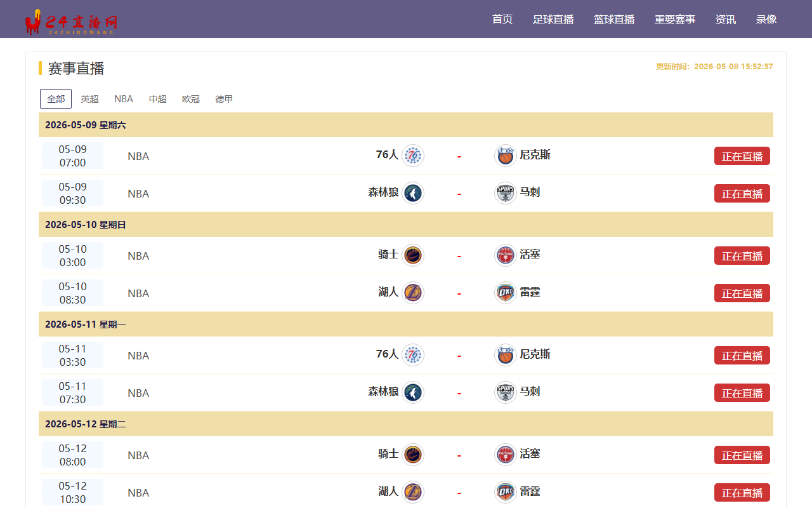812x508 pixels.
Task: Switch to the 中超 filter tab
Action: tap(158, 99)
